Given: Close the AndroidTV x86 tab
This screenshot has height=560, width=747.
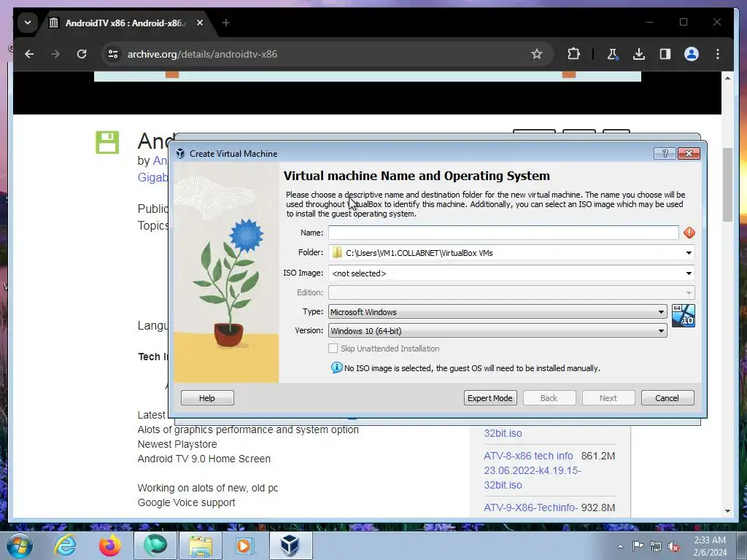Looking at the screenshot, I should point(200,23).
